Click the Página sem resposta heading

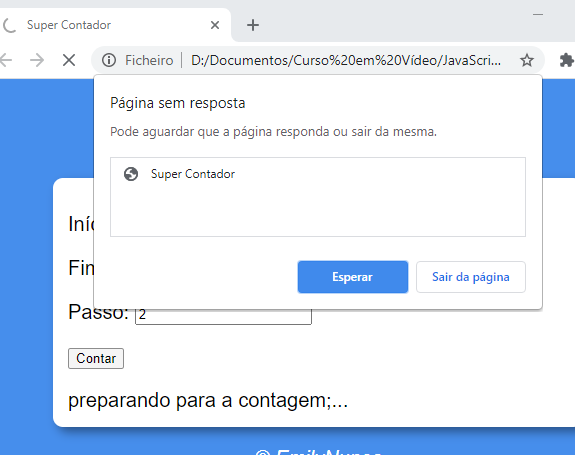pyautogui.click(x=177, y=103)
